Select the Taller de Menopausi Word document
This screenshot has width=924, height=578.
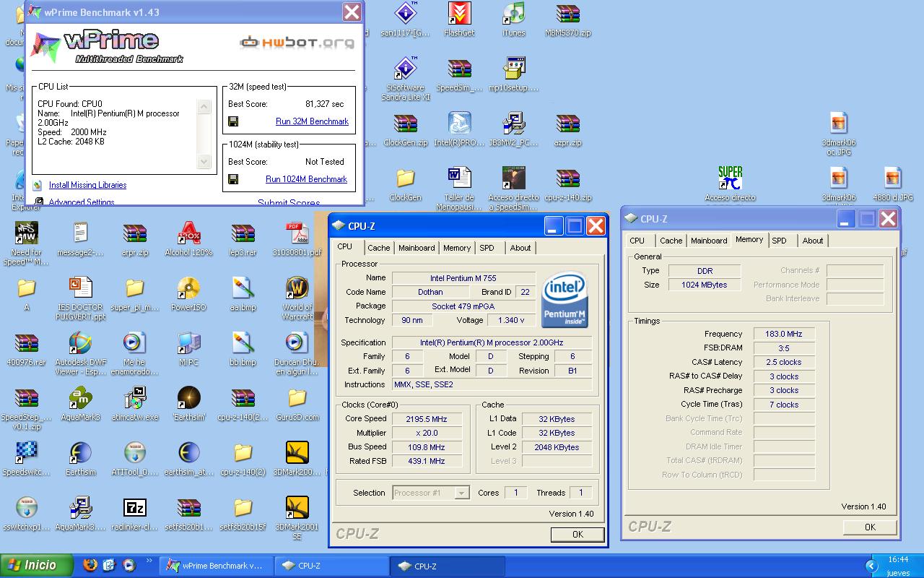point(459,189)
